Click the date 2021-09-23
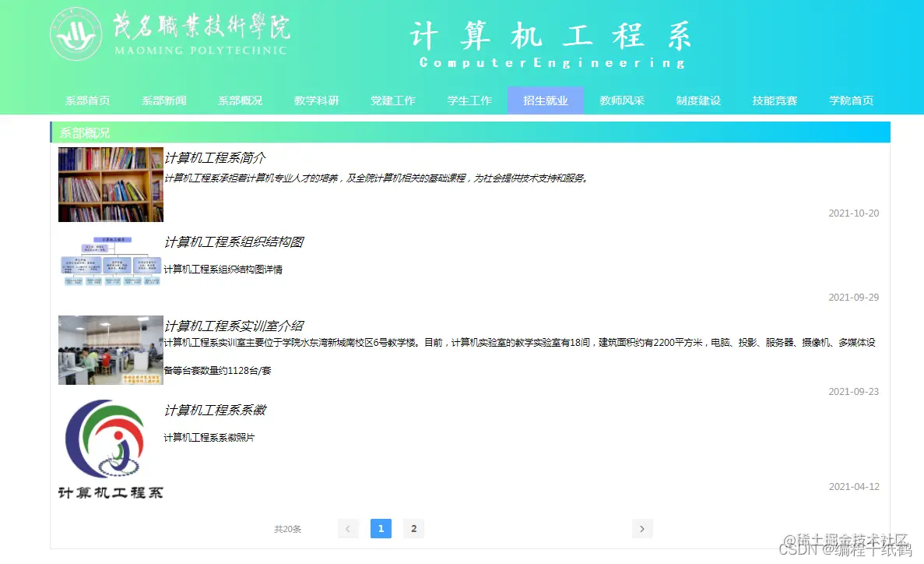 pyautogui.click(x=853, y=392)
